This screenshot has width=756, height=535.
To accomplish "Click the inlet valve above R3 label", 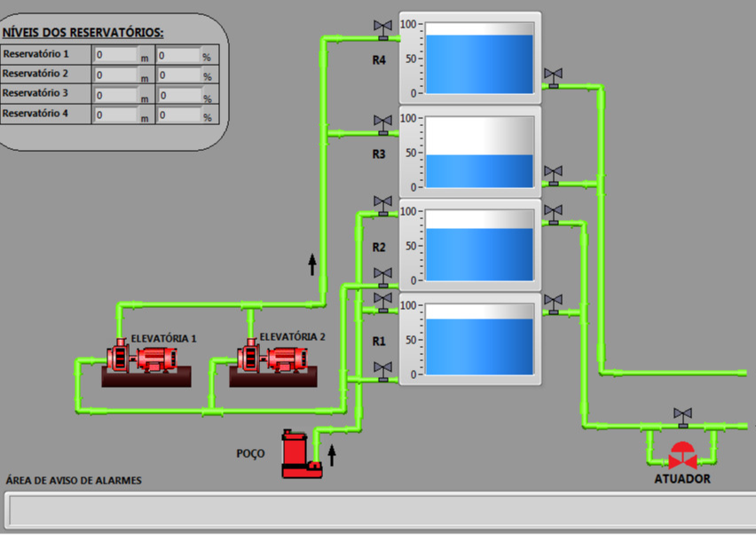I will click(x=382, y=125).
